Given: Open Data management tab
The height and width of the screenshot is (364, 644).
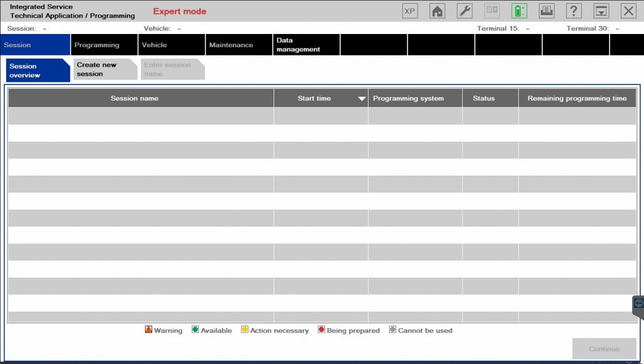Looking at the screenshot, I should [298, 45].
